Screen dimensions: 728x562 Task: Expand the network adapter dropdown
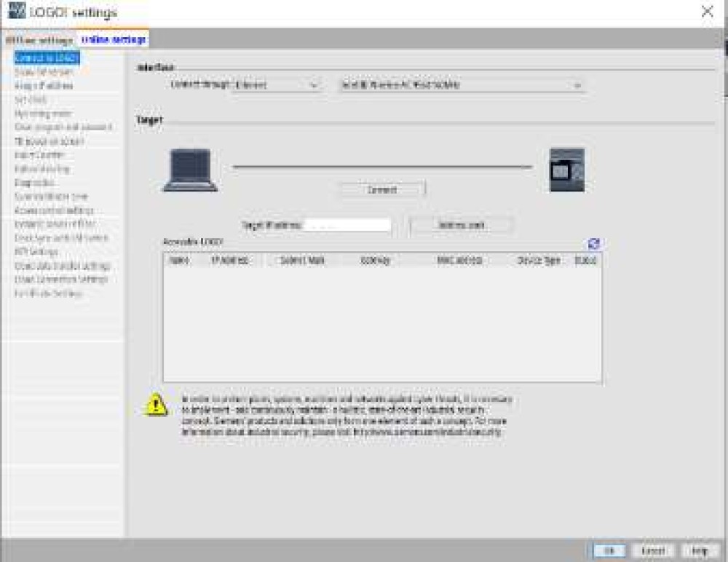pos(462,85)
